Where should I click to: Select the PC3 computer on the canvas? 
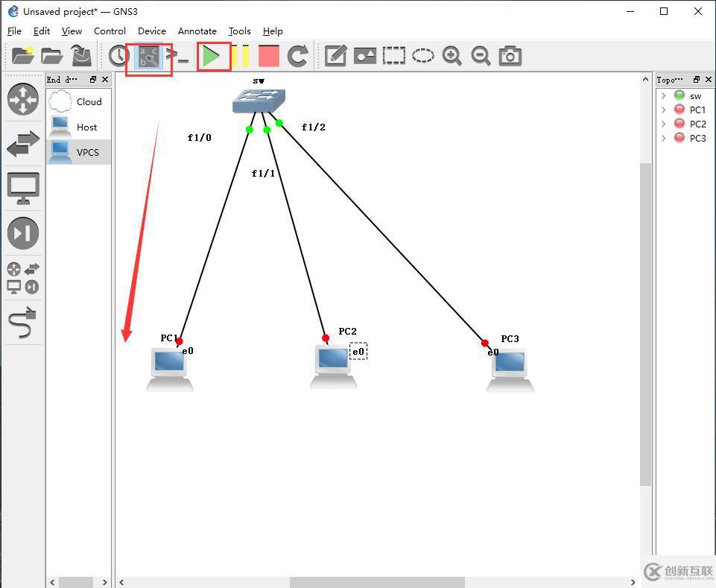[x=510, y=370]
